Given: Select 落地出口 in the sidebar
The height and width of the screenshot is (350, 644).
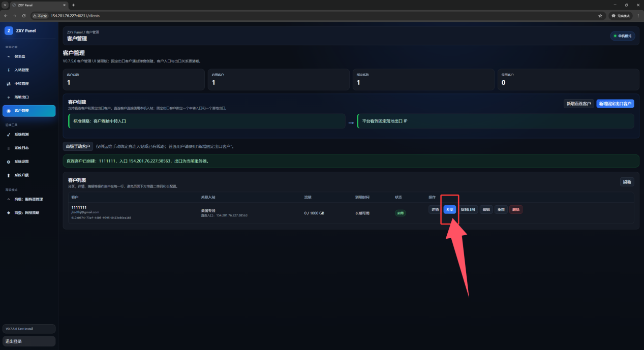Looking at the screenshot, I should click(x=29, y=97).
